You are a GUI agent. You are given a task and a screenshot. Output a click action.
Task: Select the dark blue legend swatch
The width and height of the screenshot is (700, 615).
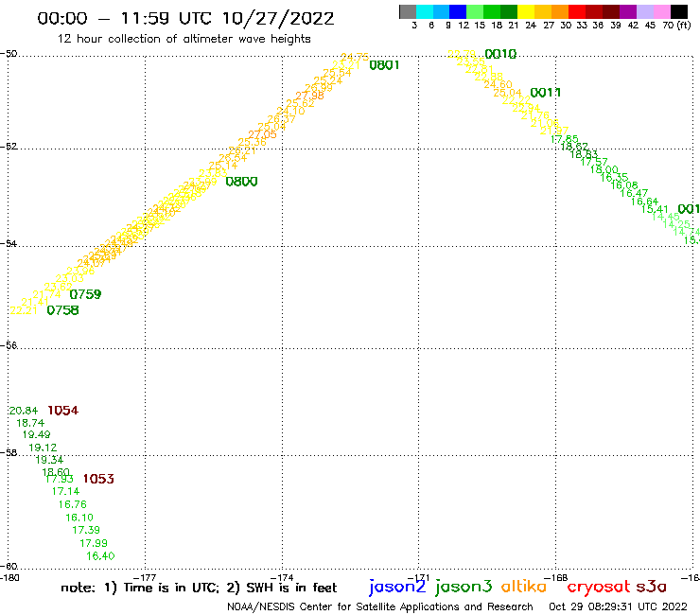[458, 11]
